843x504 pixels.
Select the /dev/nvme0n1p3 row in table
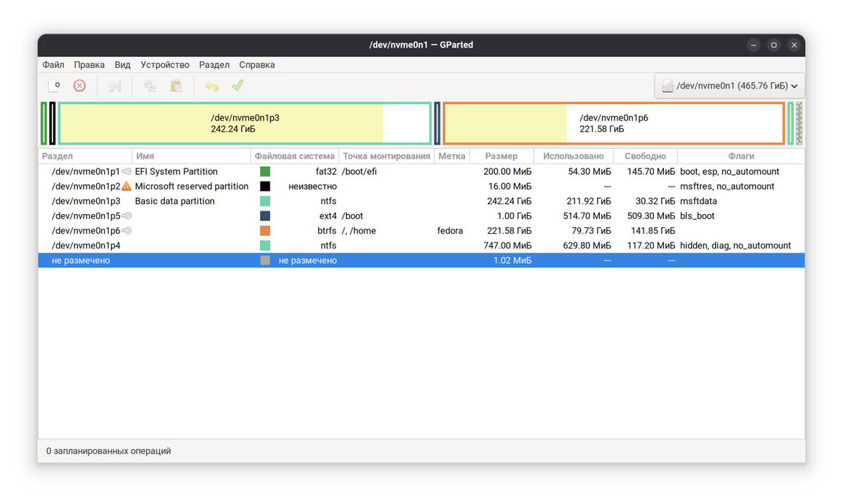(421, 201)
